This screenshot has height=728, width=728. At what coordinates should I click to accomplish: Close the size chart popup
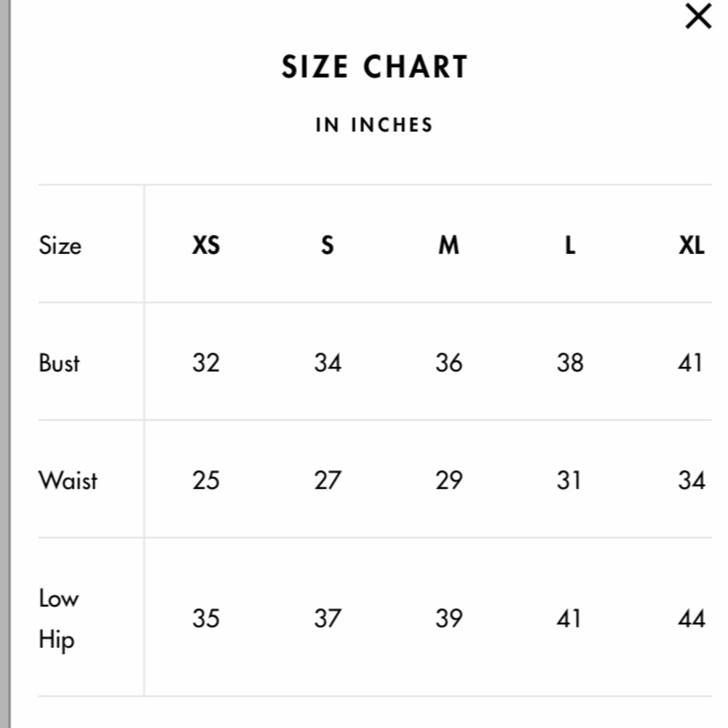click(698, 16)
